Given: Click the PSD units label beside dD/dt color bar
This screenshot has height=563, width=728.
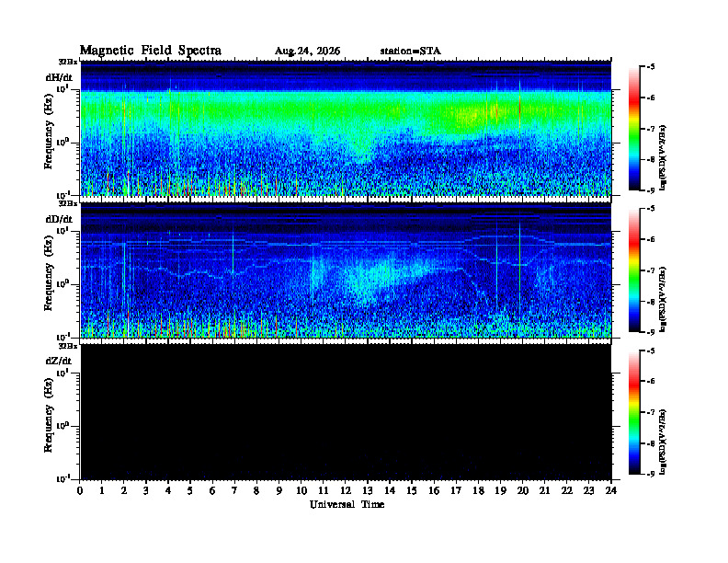Looking at the screenshot, I should (x=663, y=299).
